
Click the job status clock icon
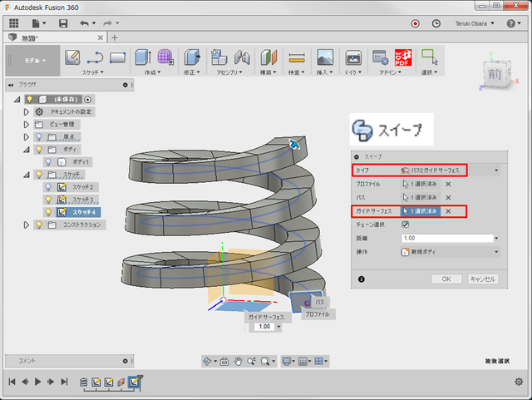pyautogui.click(x=436, y=22)
